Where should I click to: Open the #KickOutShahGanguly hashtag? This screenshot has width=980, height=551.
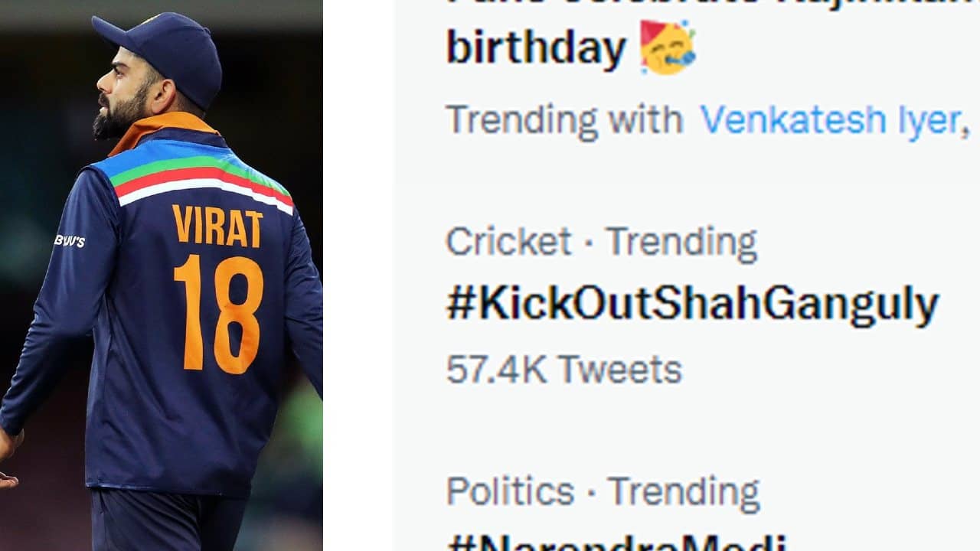[692, 304]
